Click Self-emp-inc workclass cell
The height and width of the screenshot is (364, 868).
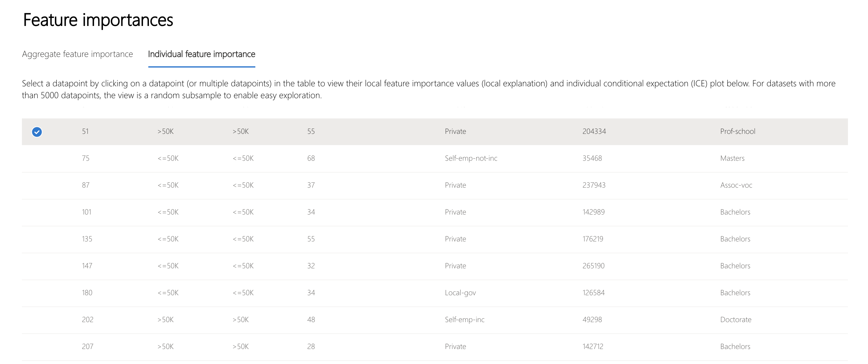point(464,320)
